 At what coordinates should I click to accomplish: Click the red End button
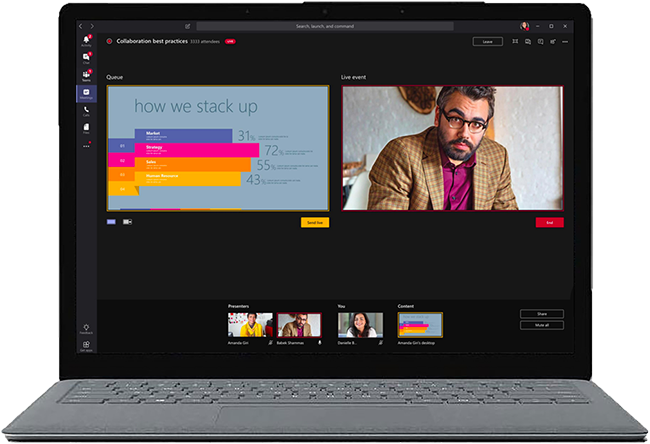[550, 223]
